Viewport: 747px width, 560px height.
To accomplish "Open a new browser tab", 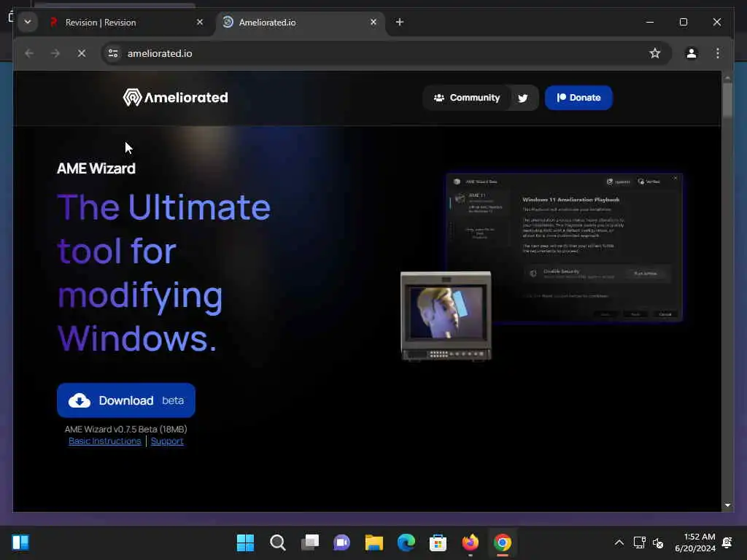I will pyautogui.click(x=400, y=23).
